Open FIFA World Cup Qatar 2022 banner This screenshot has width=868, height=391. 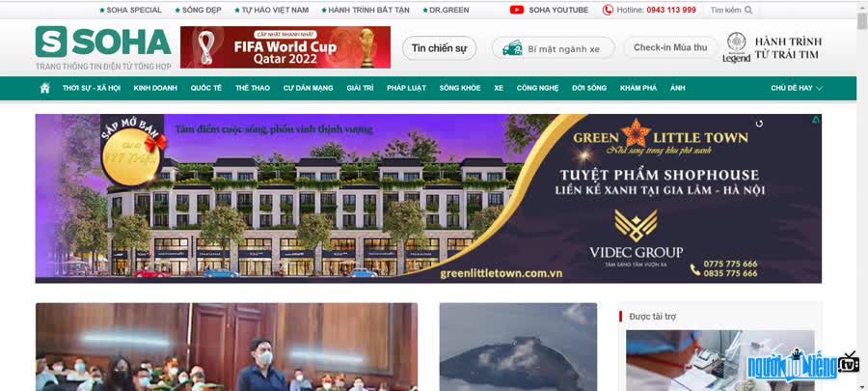285,47
